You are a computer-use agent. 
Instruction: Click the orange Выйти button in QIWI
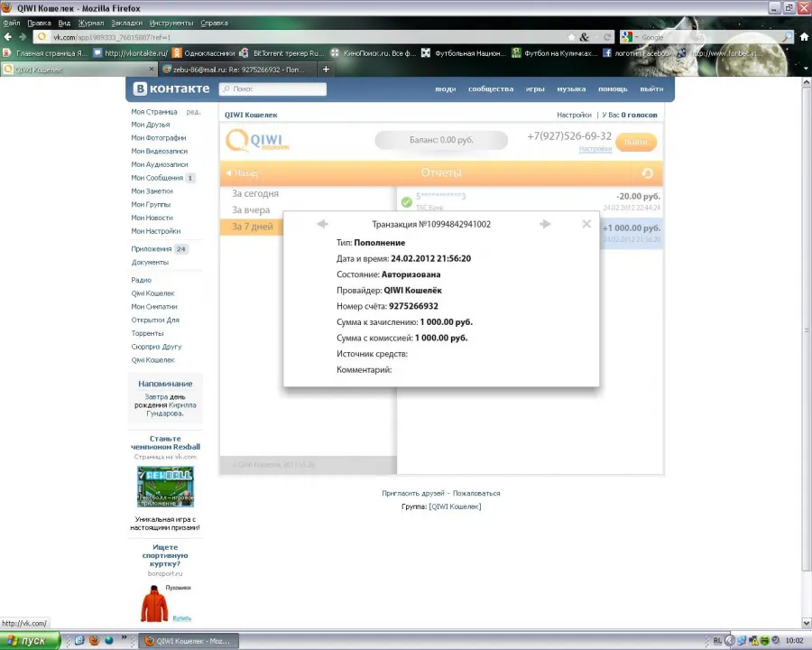point(636,142)
